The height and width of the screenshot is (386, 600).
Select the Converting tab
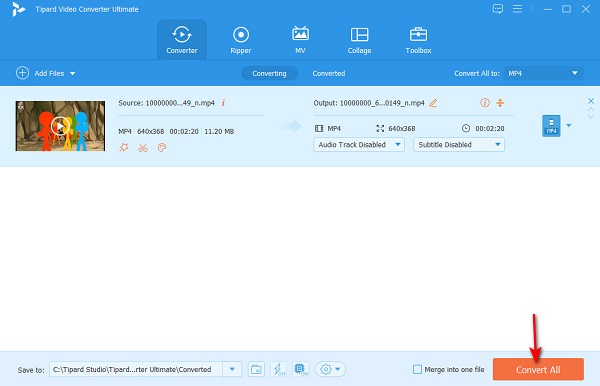[x=269, y=73]
